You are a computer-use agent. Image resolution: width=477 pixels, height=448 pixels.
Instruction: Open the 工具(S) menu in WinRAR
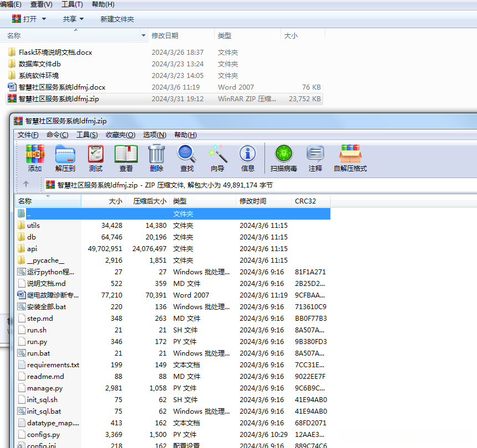pyautogui.click(x=87, y=135)
